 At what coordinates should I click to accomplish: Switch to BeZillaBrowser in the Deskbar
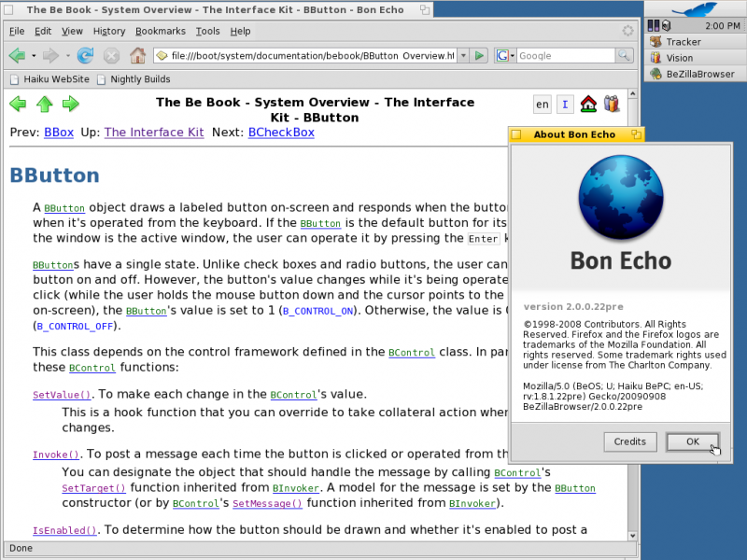click(x=696, y=75)
